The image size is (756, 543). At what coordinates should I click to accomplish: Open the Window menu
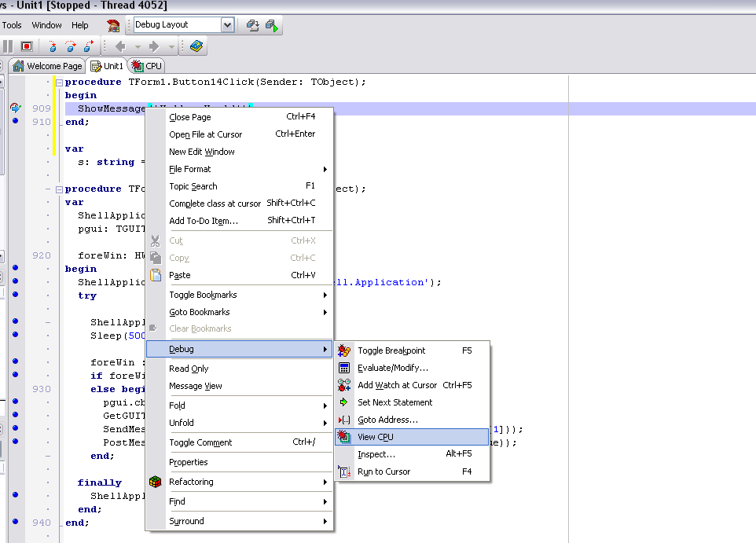(x=46, y=25)
